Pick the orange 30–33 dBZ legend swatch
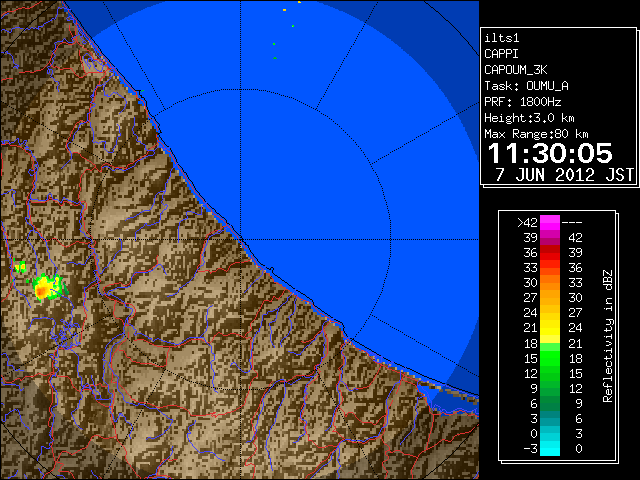 click(x=550, y=283)
